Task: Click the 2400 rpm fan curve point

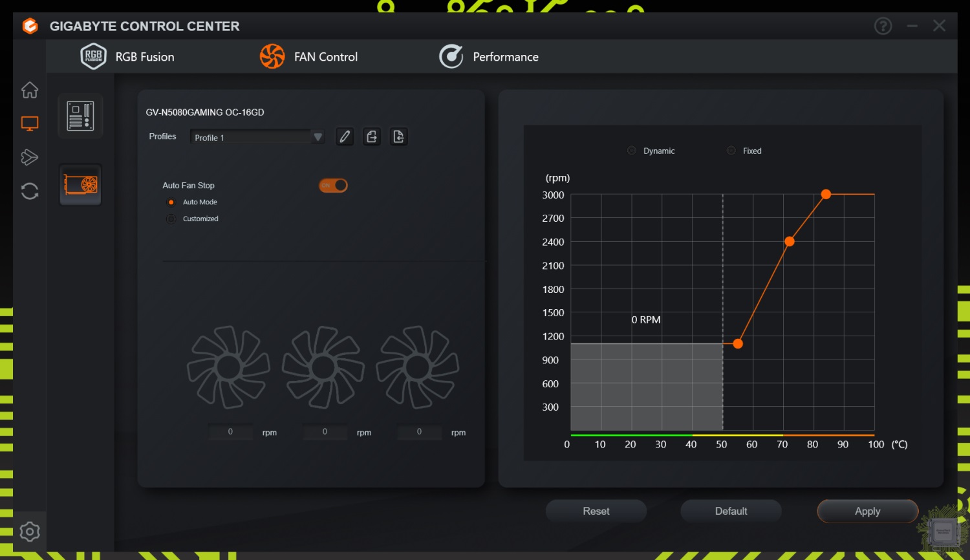Action: coord(790,241)
